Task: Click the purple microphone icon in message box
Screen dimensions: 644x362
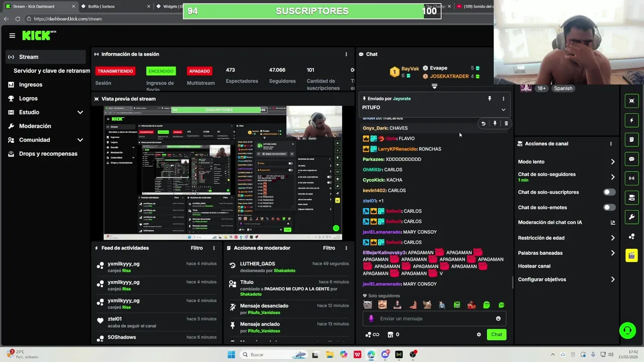Action: click(x=371, y=318)
